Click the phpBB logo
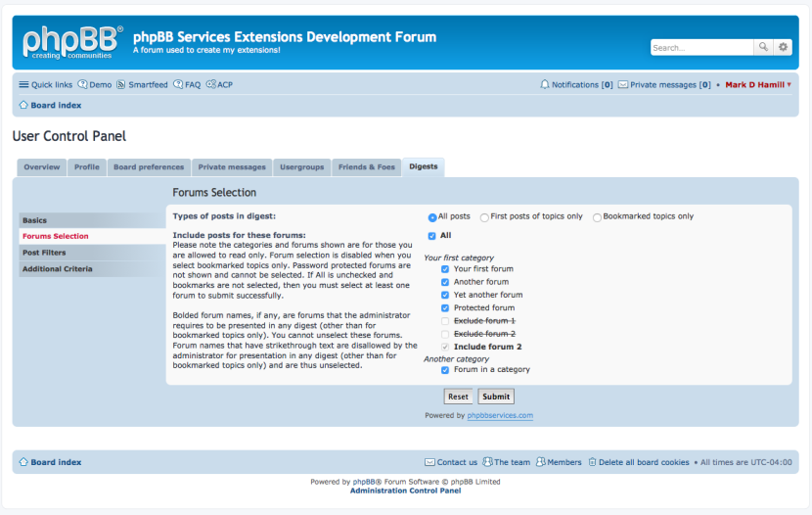 point(72,42)
